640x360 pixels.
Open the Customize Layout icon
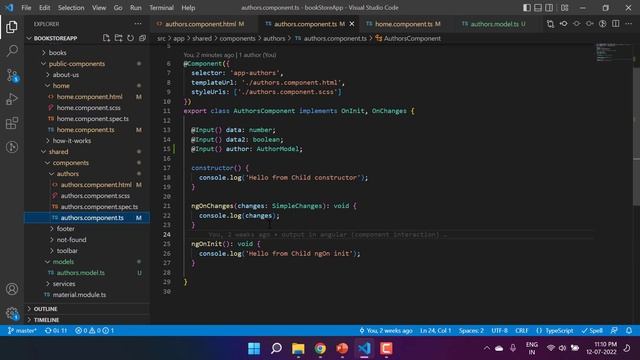pyautogui.click(x=564, y=8)
